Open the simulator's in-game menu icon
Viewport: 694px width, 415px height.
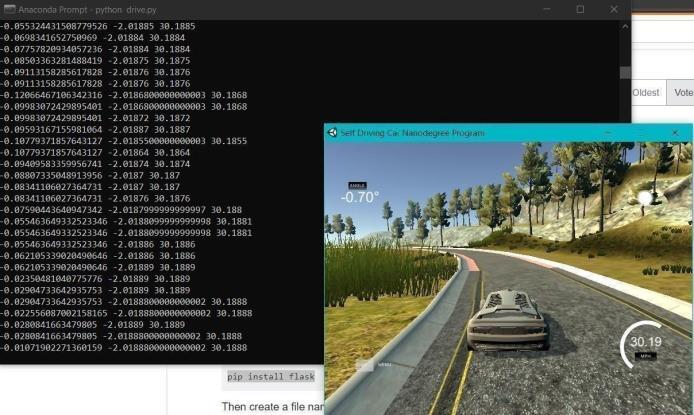[x=366, y=365]
